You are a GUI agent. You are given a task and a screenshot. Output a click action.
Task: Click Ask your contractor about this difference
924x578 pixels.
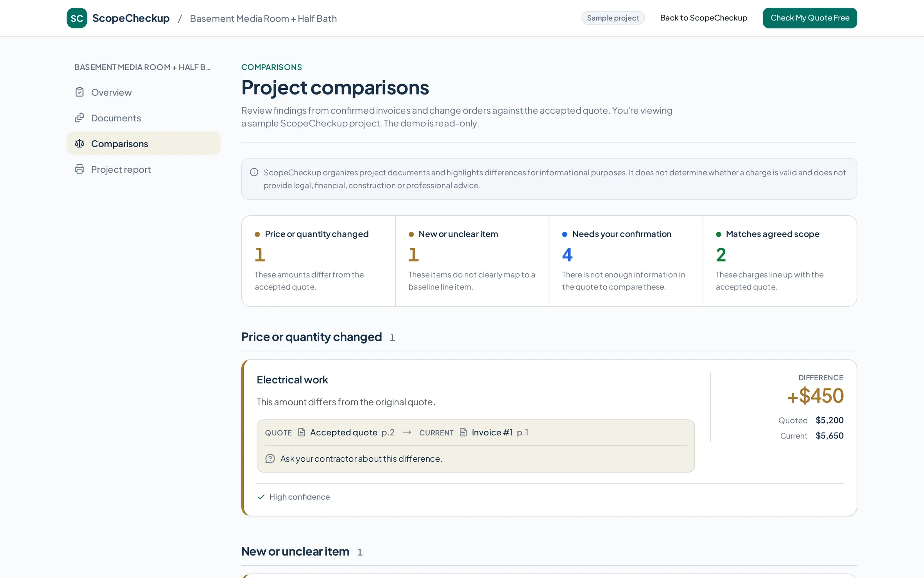pos(361,459)
